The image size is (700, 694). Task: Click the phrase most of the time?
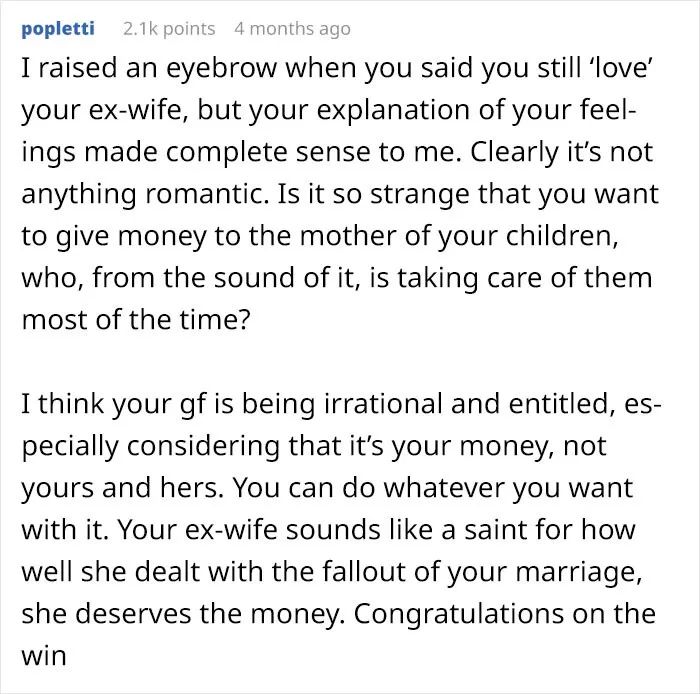point(136,320)
